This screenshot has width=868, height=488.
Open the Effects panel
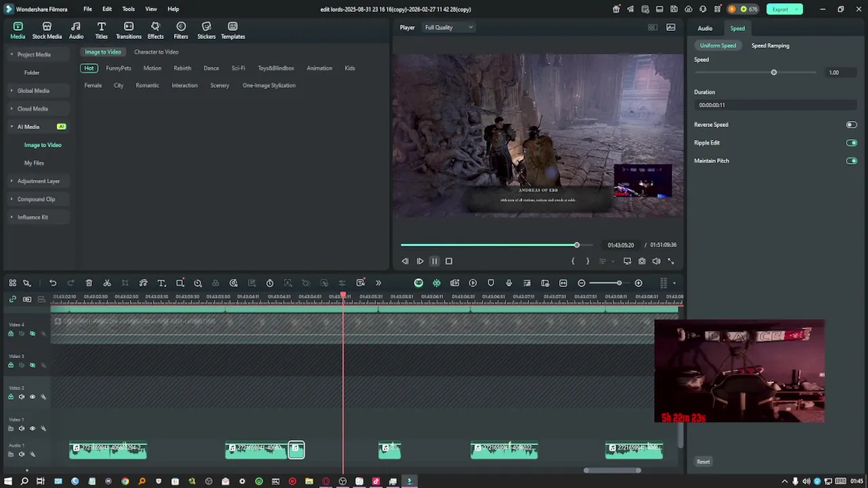click(x=156, y=30)
